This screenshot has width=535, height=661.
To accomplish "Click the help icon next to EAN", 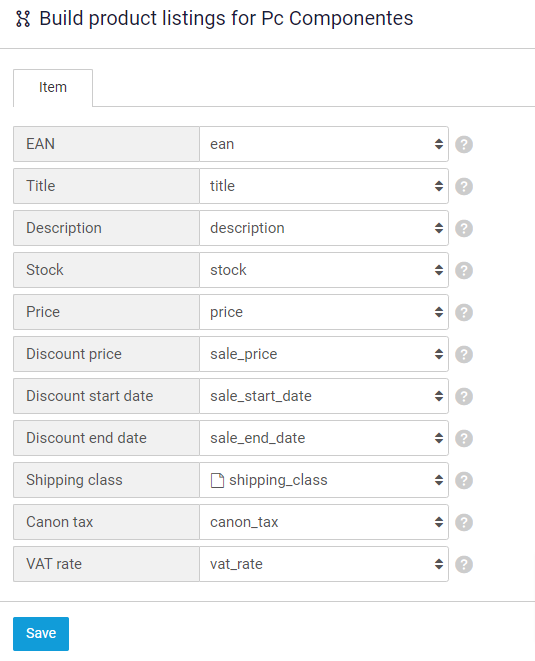I will coord(464,145).
